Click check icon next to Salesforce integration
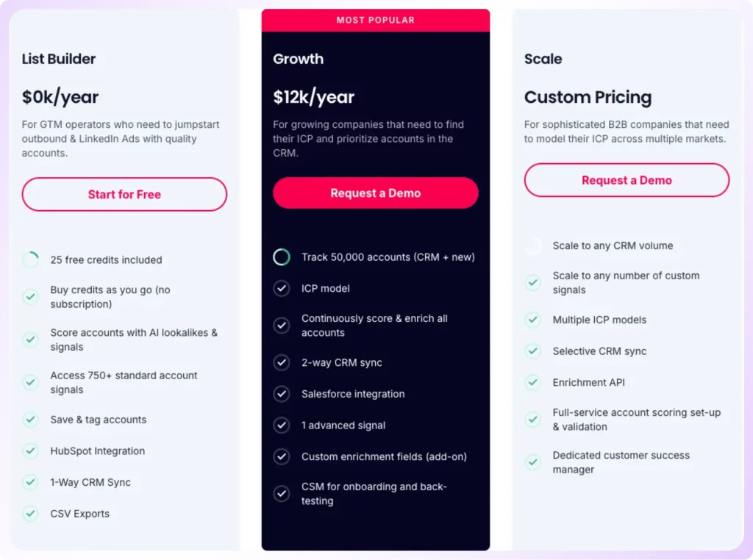Screen dimensions: 753x560 coord(282,394)
